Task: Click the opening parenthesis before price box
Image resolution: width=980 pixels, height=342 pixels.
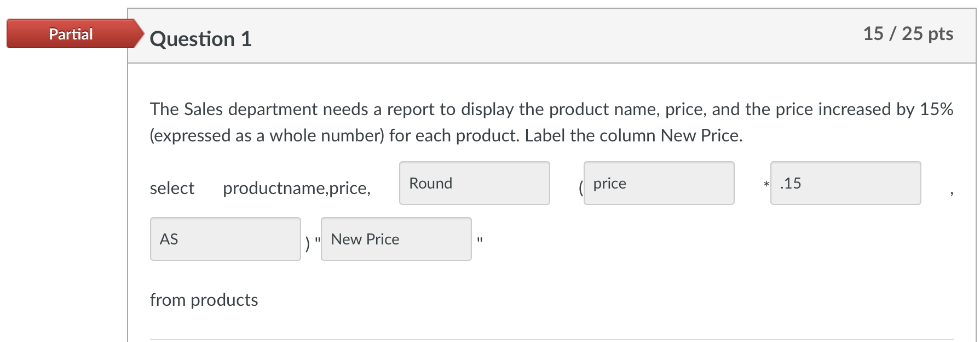Action: coord(580,188)
